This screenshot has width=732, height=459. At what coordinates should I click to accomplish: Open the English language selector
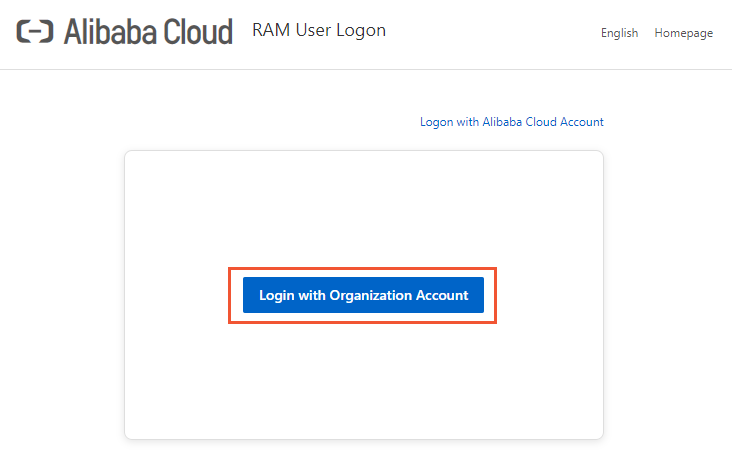tap(619, 33)
